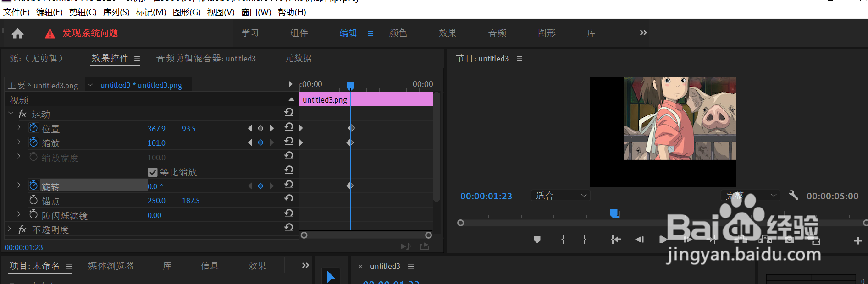Viewport: 868px width, 284px height.
Task: Click the Program monitor blue playhead
Action: [x=614, y=213]
